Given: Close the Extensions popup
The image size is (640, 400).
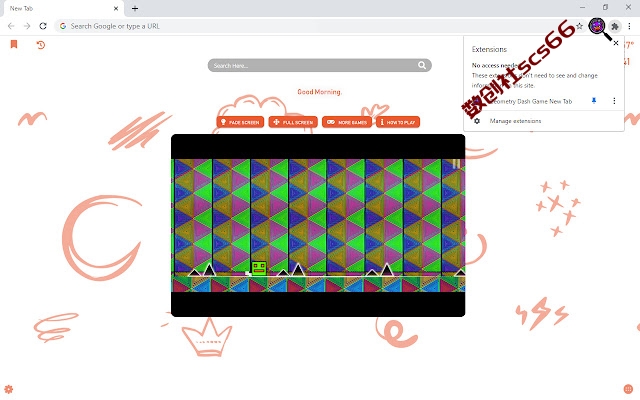Looking at the screenshot, I should coord(616,43).
